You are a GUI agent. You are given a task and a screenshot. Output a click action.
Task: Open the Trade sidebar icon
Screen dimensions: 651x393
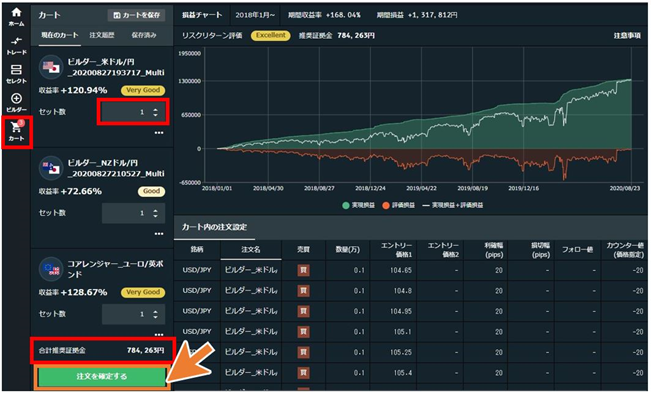tap(16, 46)
